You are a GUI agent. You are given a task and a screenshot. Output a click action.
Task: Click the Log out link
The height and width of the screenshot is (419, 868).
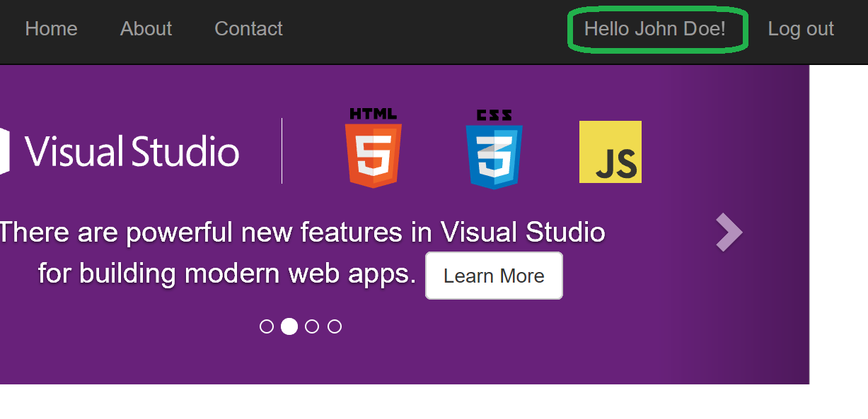point(800,29)
